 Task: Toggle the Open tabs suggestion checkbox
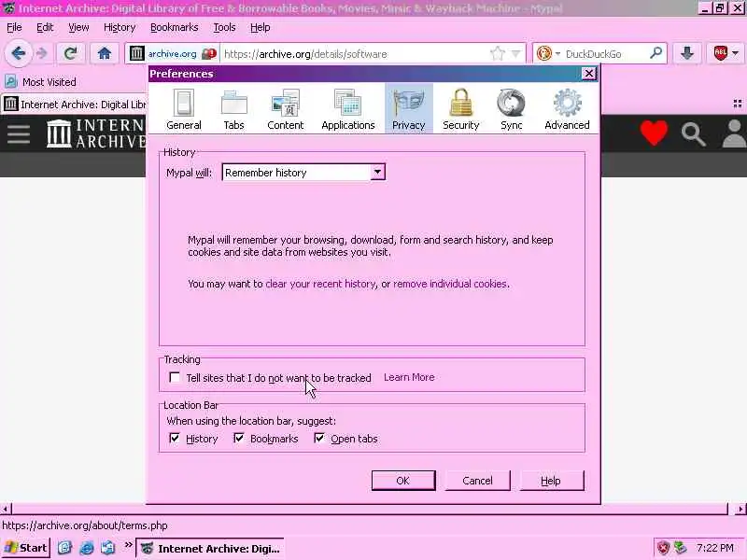tap(319, 438)
